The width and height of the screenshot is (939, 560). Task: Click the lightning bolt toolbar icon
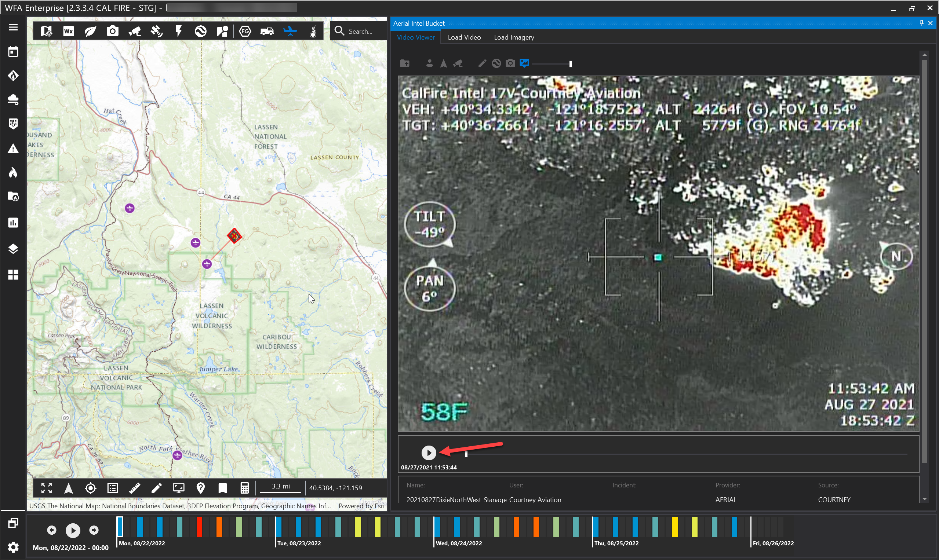coord(179,31)
